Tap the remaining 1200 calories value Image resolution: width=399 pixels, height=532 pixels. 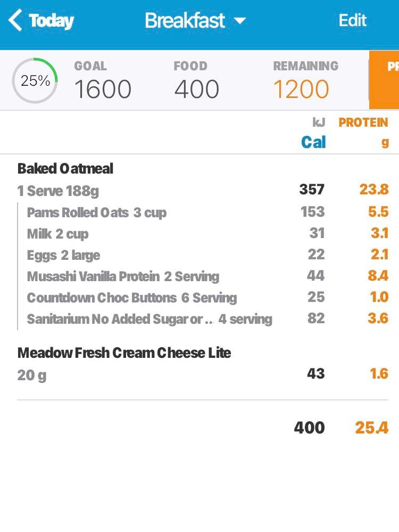coord(301,89)
